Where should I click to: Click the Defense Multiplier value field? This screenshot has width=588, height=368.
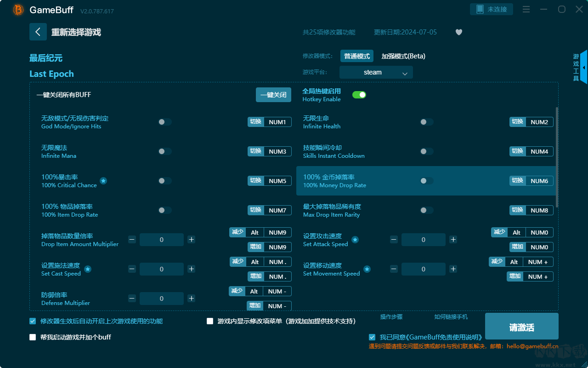coord(162,299)
